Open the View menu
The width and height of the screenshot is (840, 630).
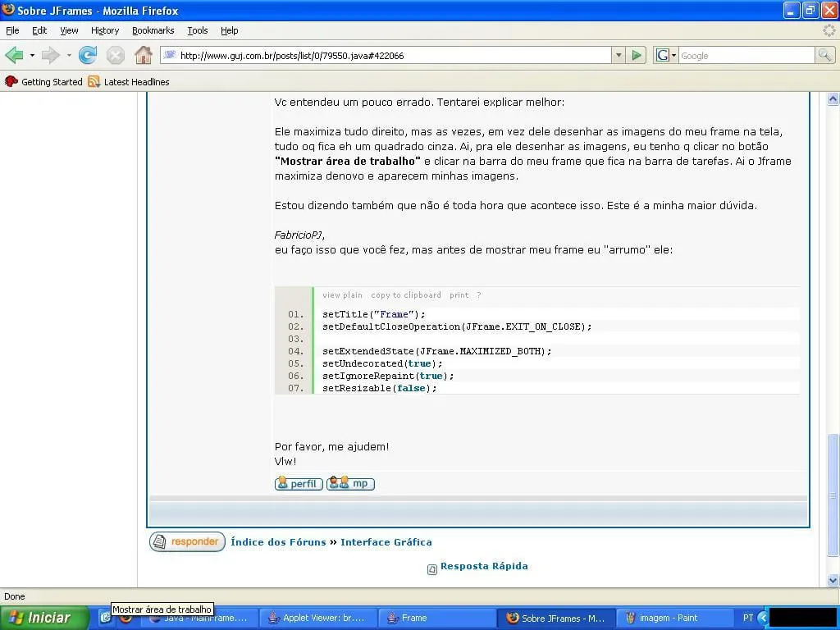click(x=69, y=30)
